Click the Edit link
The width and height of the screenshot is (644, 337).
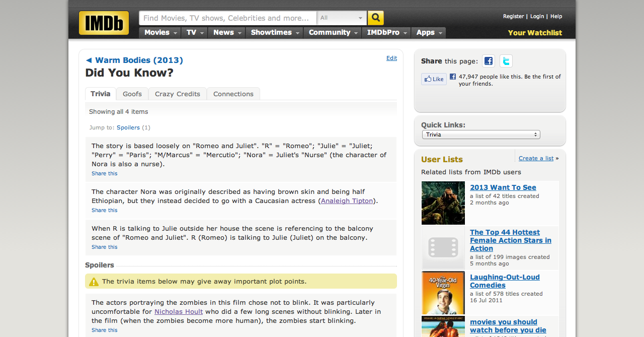(x=391, y=58)
